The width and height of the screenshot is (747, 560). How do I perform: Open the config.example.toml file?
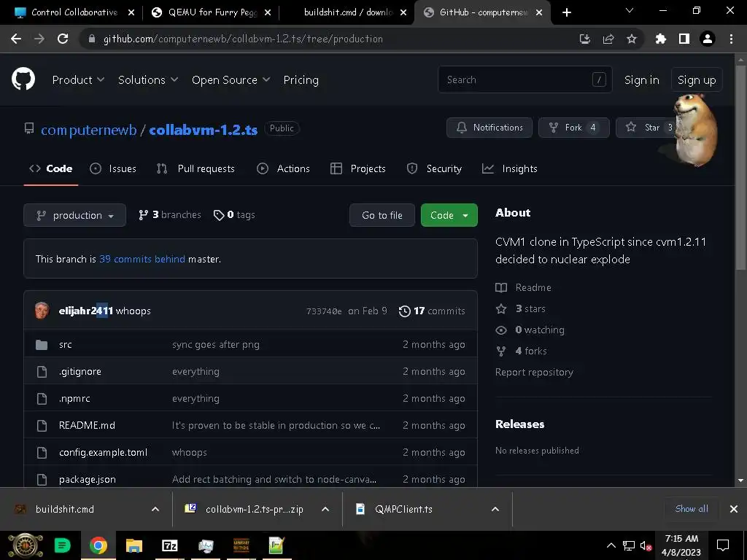tap(103, 452)
